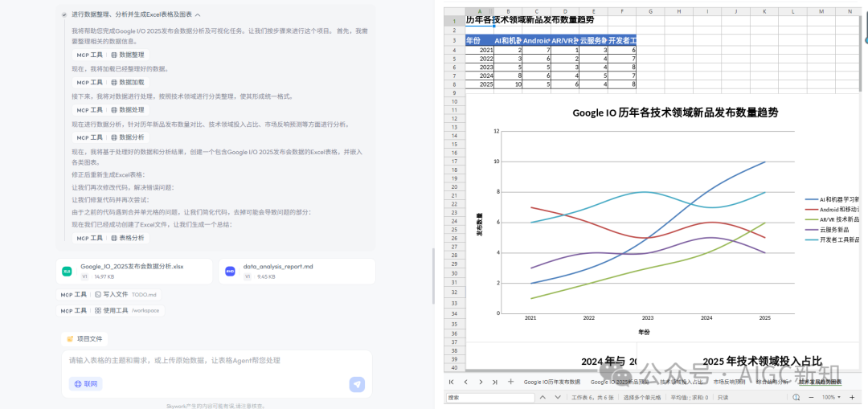This screenshot has height=409, width=868.
Task: Open the 数据整理 MCP tool chip
Action: pos(111,55)
